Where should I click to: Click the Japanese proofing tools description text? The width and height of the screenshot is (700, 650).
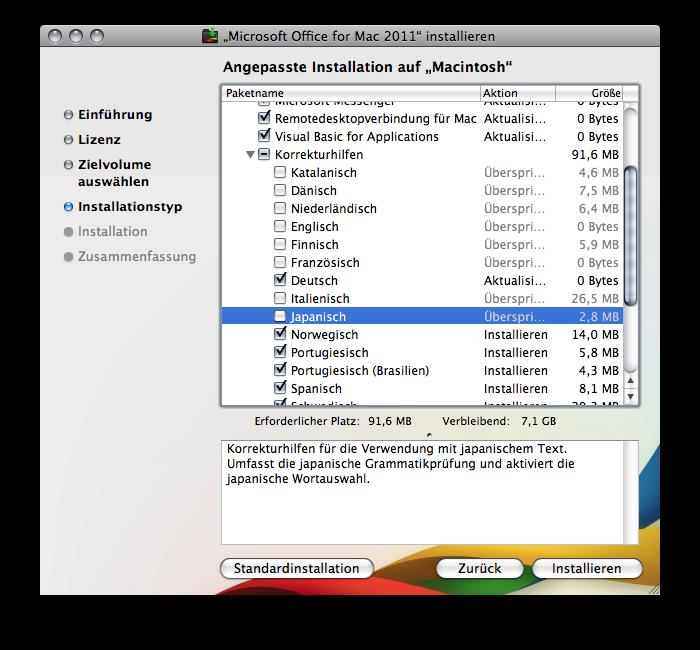point(400,463)
